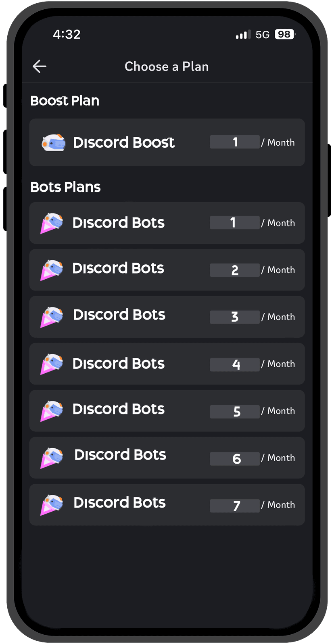334x644 pixels.
Task: Click the bot icon of the 5/Month plan
Action: 52,411
